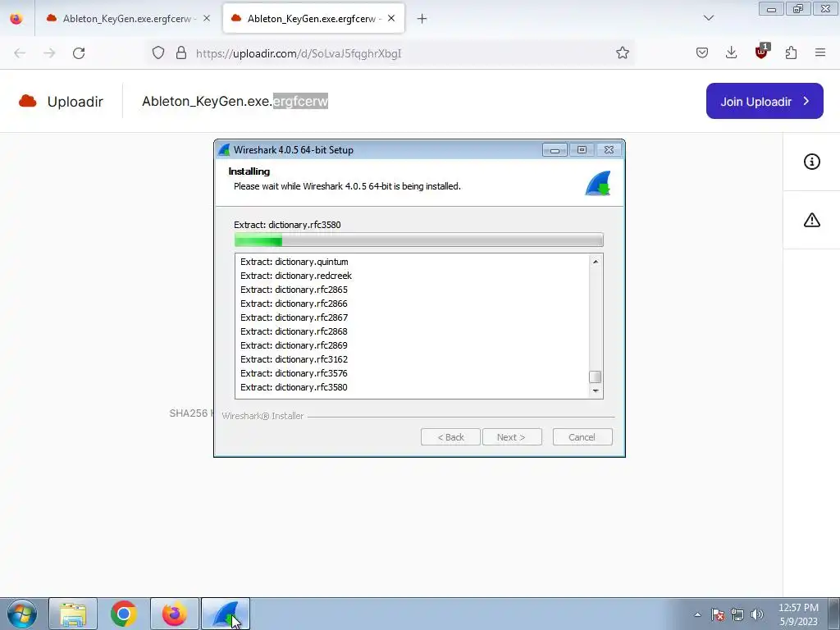Select the dictionary.rfc2868 log line
The width and height of the screenshot is (840, 630).
294,331
